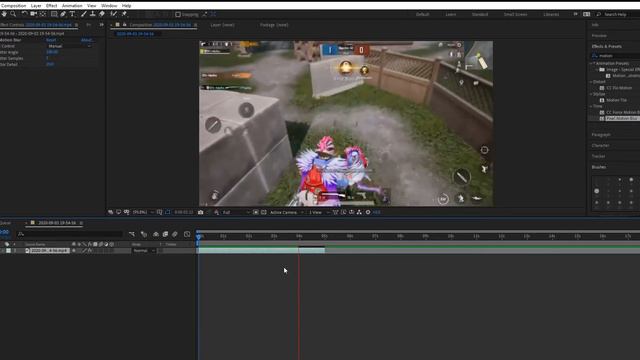Collapse the Animation Presets group
The image size is (640, 360).
[x=591, y=64]
